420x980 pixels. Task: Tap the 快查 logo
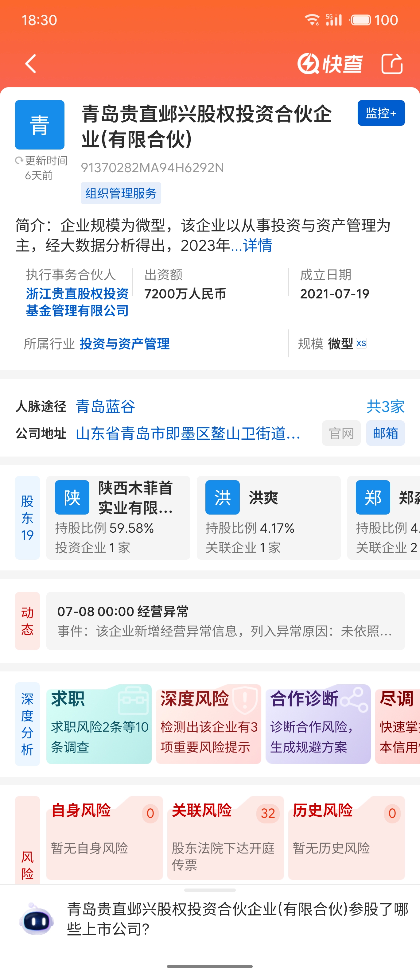(x=330, y=64)
